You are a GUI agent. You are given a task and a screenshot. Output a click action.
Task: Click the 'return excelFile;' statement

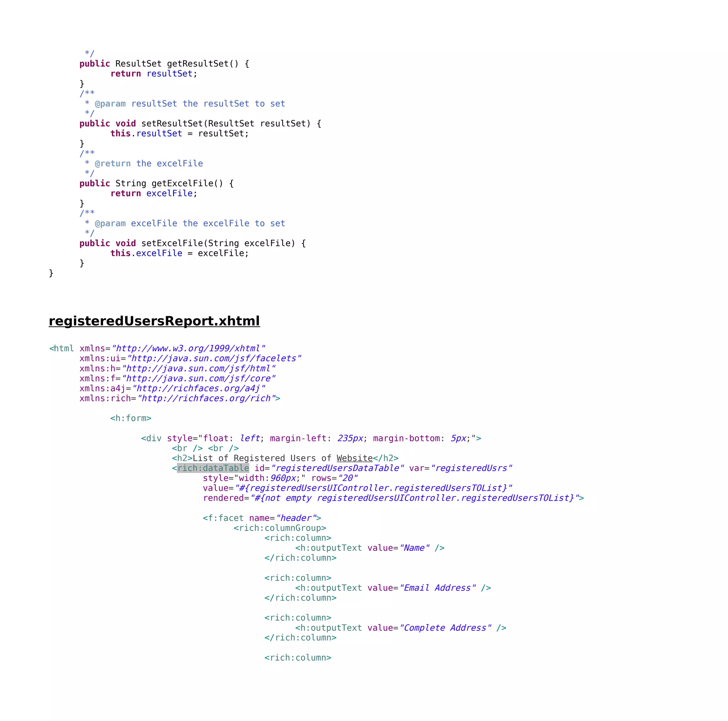coord(154,193)
